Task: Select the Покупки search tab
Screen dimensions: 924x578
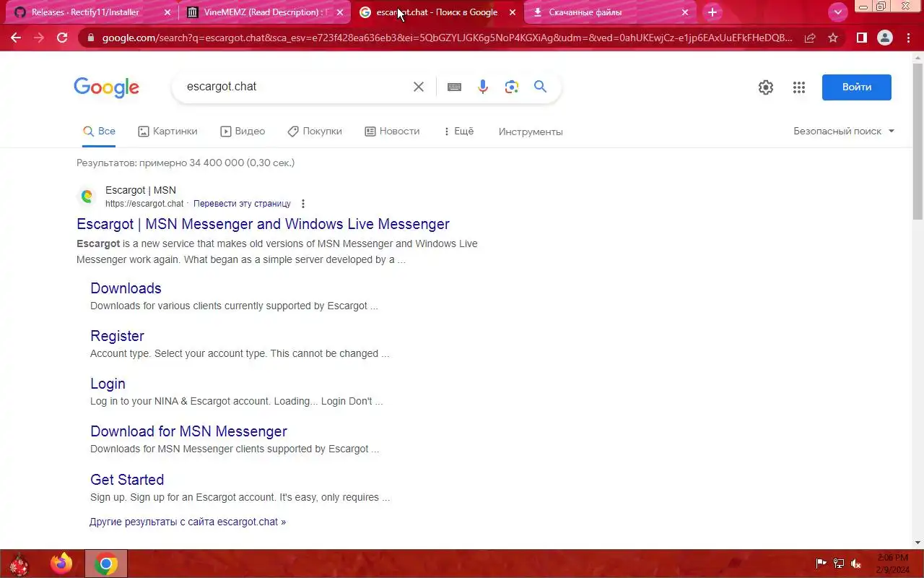Action: [315, 131]
